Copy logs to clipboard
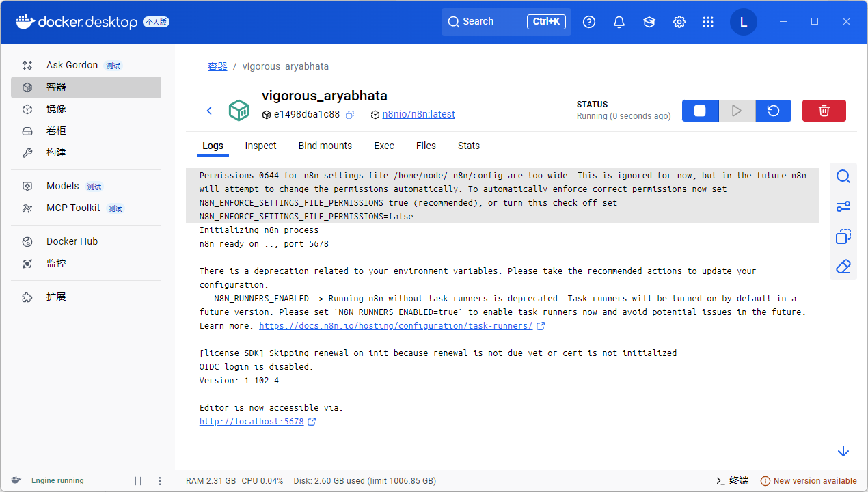This screenshot has width=868, height=492. [x=843, y=236]
